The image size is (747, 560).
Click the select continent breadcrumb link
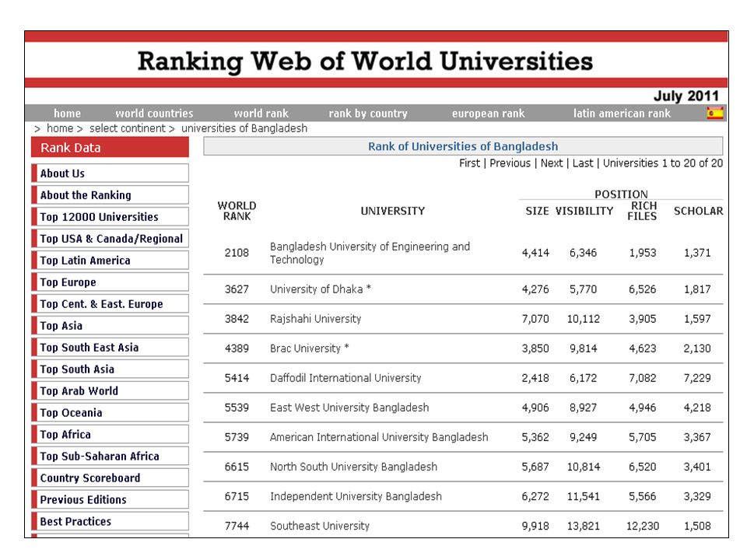[127, 128]
